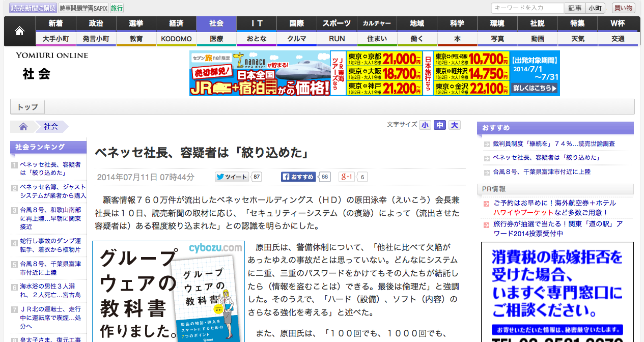
Task: Open the カルチャー section
Action: [377, 23]
